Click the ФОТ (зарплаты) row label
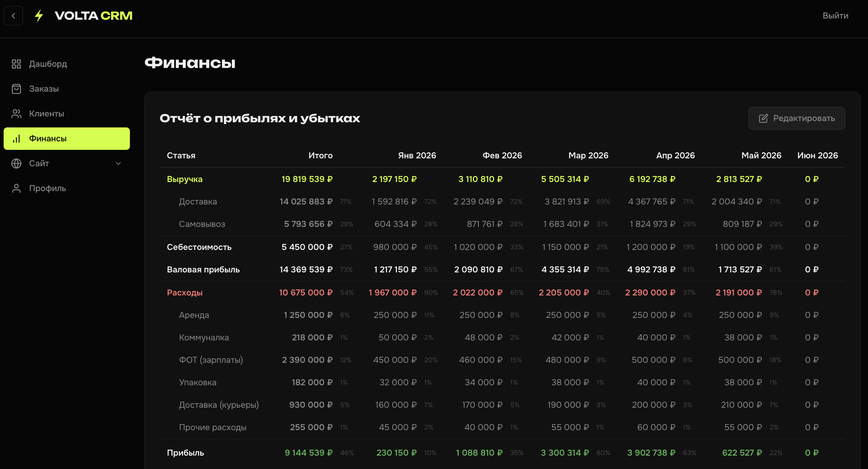Image resolution: width=868 pixels, height=469 pixels. (211, 360)
